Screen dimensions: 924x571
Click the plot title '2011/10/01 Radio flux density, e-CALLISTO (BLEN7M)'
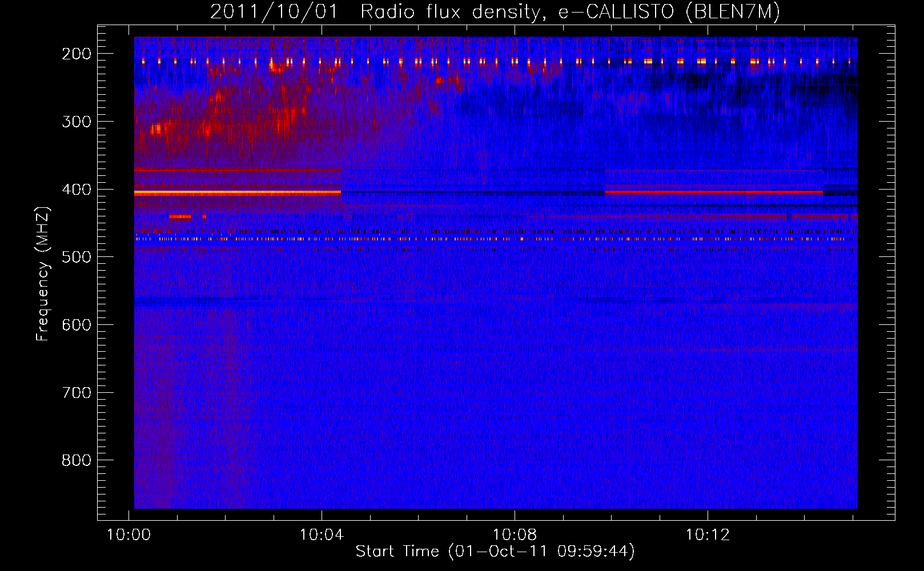[495, 11]
